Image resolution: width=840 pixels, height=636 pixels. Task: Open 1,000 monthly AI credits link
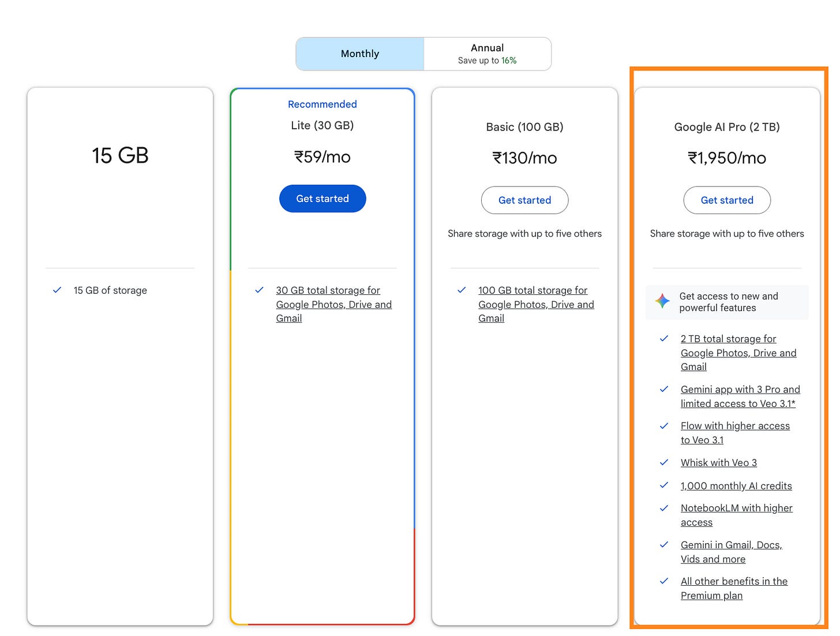pos(736,486)
